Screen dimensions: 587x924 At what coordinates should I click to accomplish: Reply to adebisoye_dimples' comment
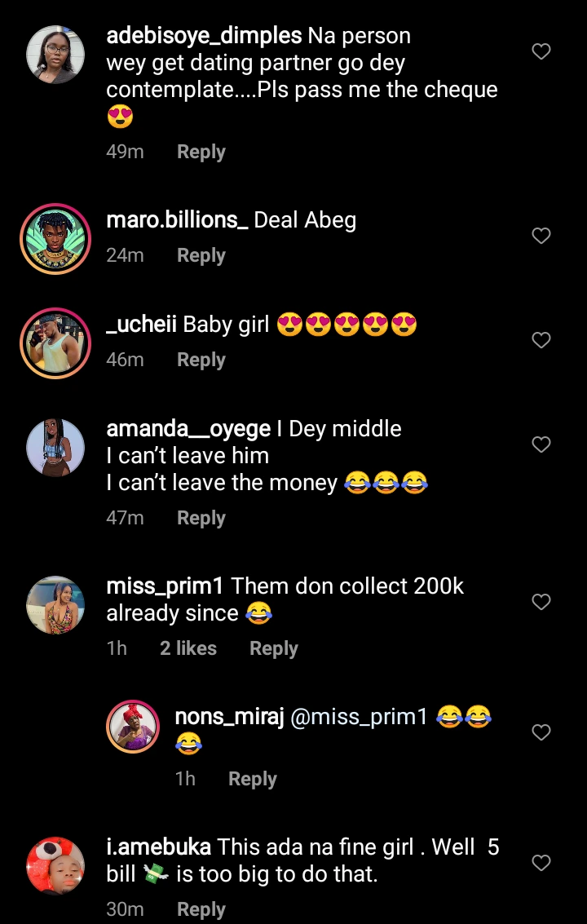tap(201, 152)
